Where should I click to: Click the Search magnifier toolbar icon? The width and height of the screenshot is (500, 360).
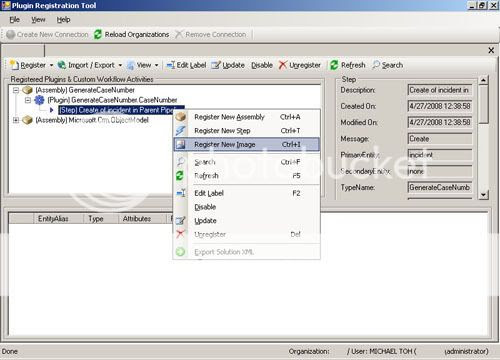pyautogui.click(x=376, y=65)
